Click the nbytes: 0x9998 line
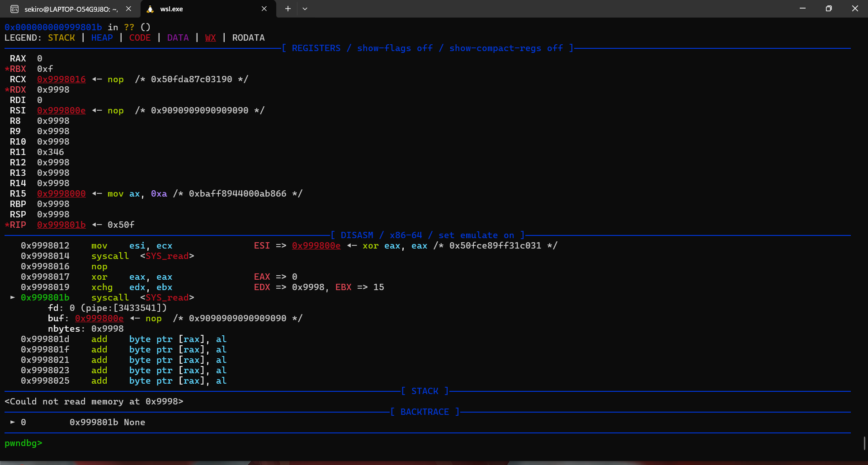This screenshot has width=868, height=465. tap(86, 329)
